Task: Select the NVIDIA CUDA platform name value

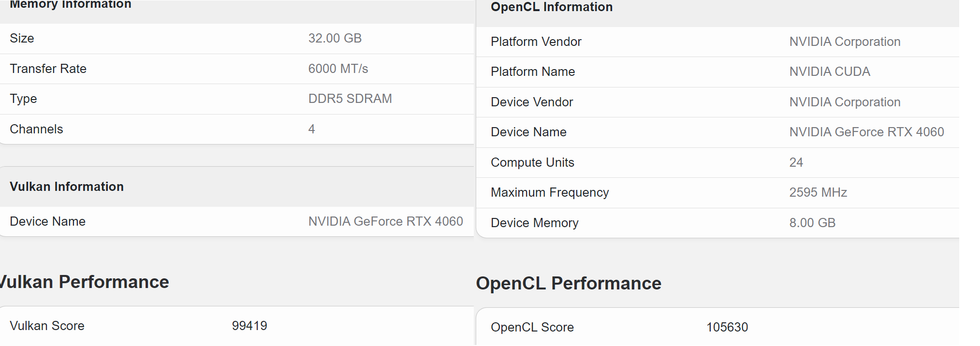Action: point(829,72)
